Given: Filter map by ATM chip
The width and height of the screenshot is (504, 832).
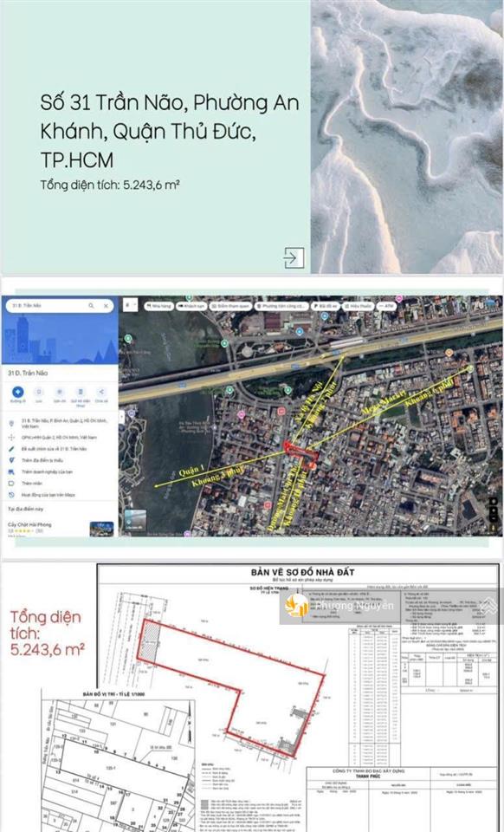Looking at the screenshot, I should [x=386, y=306].
